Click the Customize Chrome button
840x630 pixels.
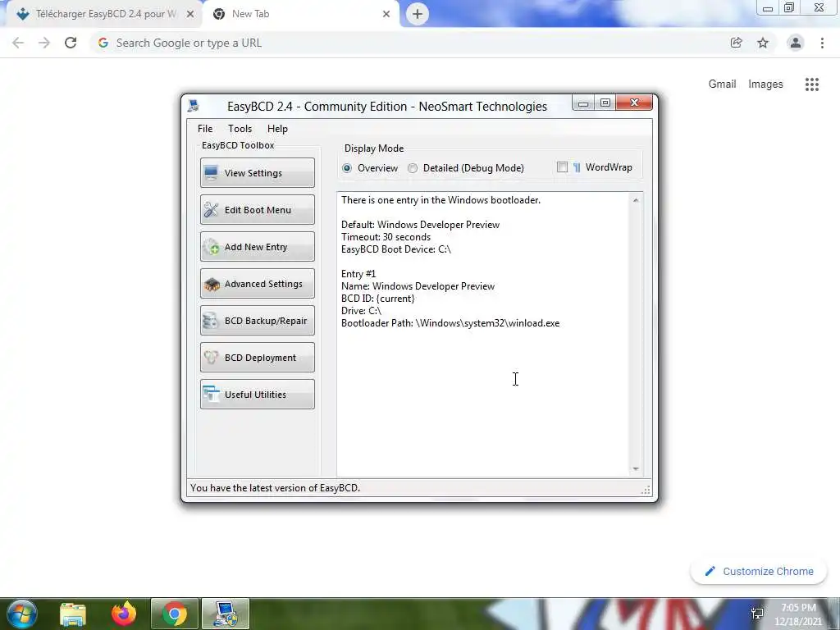(x=759, y=572)
